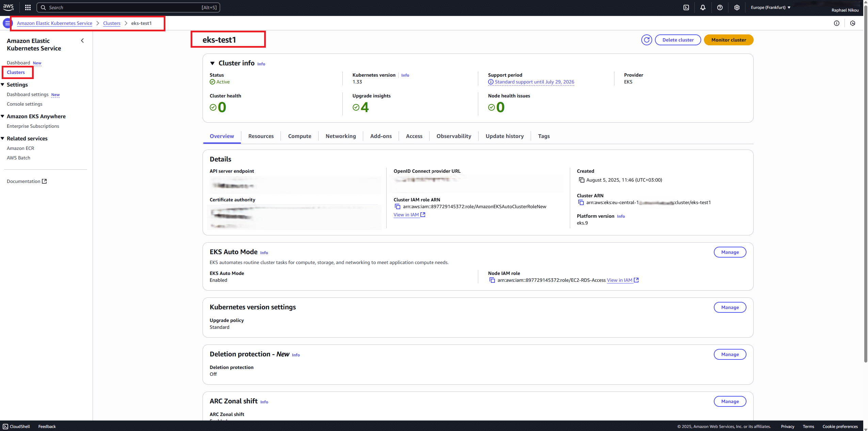Image resolution: width=868 pixels, height=431 pixels.
Task: Open the notifications bell icon
Action: tap(703, 7)
